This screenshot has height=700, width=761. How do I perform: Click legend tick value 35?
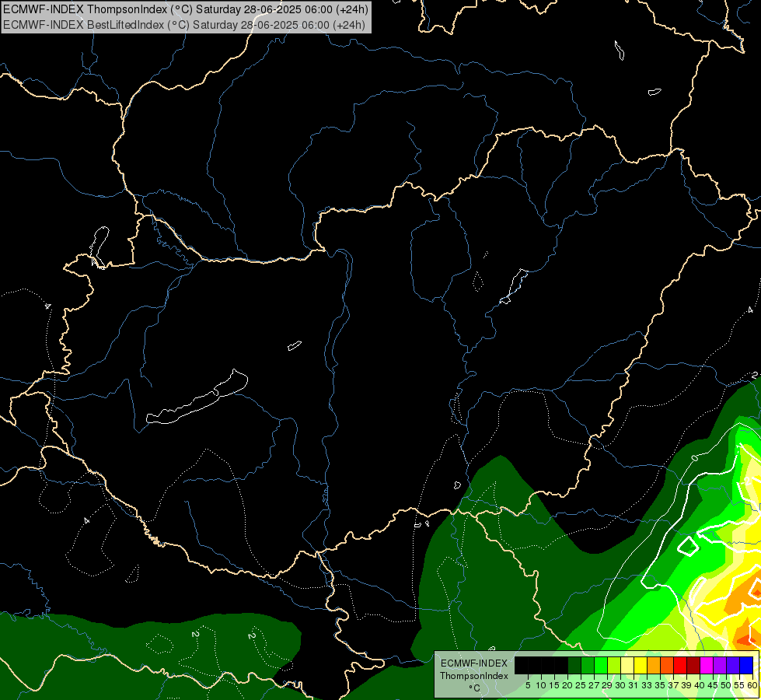tap(660, 685)
